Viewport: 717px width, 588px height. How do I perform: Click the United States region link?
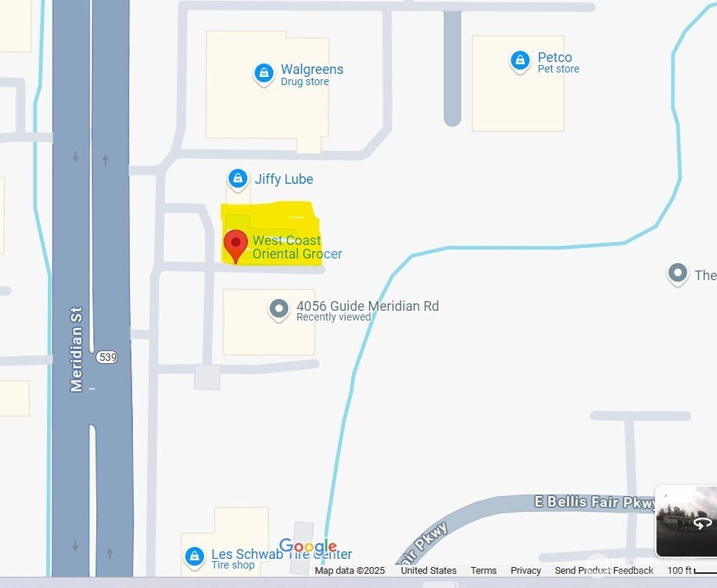click(429, 570)
